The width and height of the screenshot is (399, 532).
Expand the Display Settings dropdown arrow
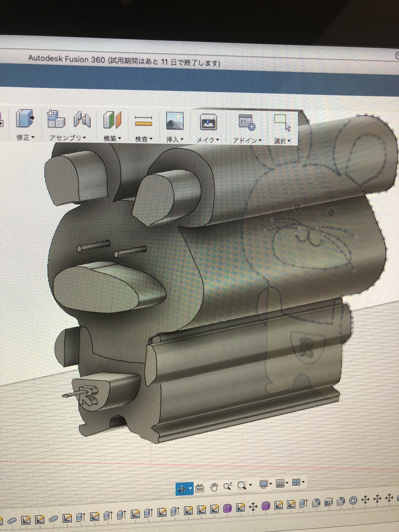(271, 484)
